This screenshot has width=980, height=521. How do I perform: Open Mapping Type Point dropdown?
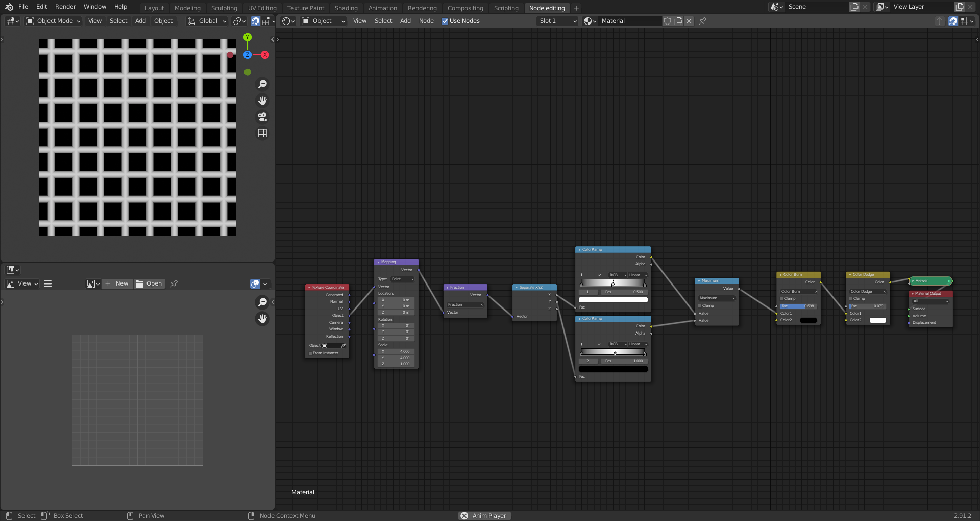coord(403,279)
